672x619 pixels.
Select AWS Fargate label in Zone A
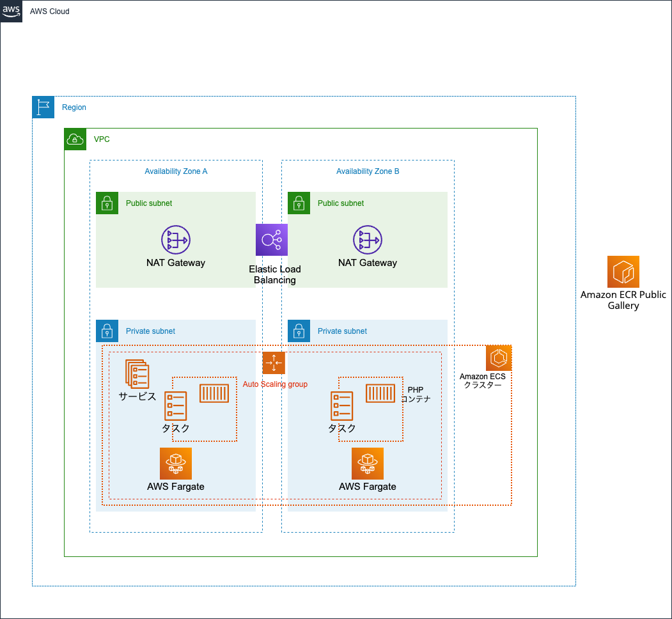click(176, 487)
